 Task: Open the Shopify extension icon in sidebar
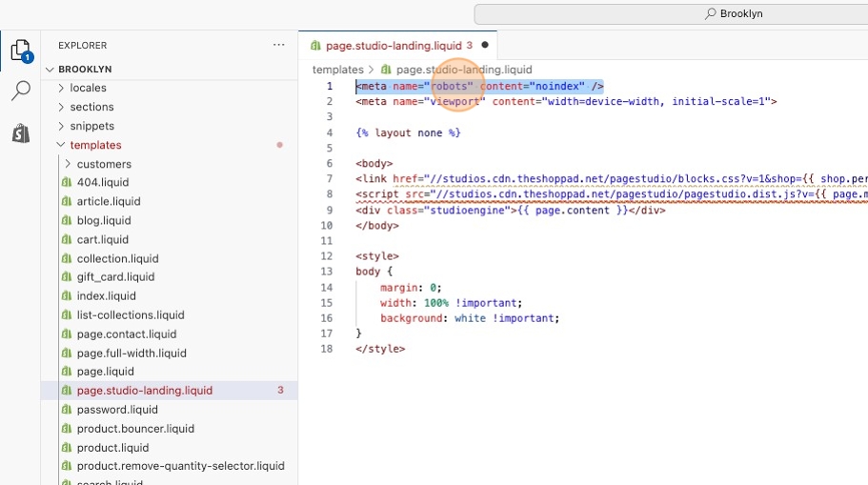20,133
